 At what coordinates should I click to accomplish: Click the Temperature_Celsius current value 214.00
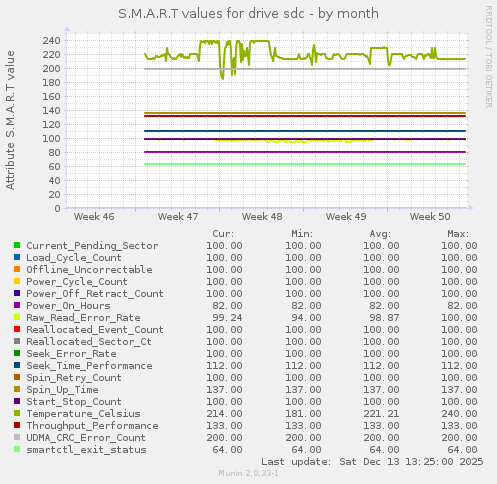[x=224, y=414]
